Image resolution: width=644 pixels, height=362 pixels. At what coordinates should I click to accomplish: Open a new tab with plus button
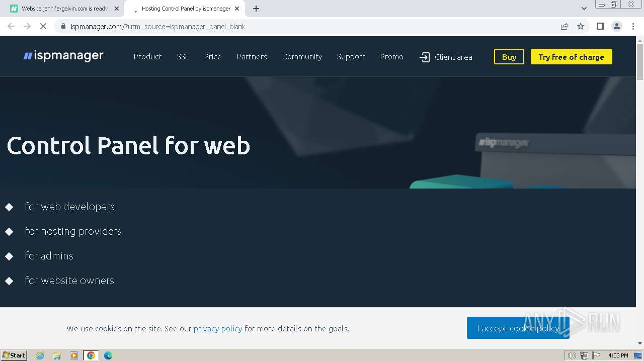(256, 9)
